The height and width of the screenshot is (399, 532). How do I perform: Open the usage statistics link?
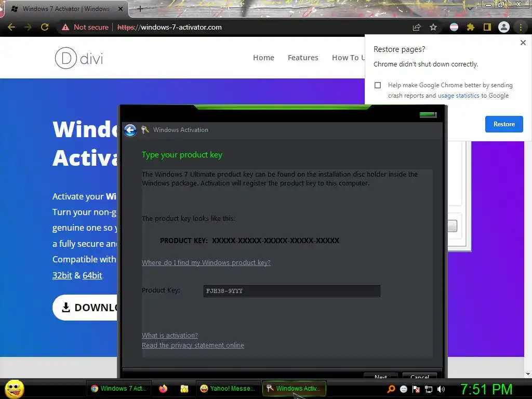coord(458,96)
